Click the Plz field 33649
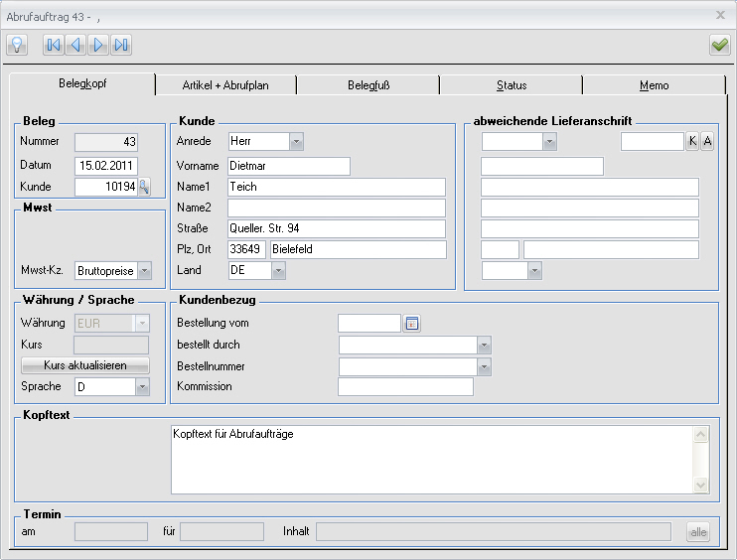737x560 pixels. [x=246, y=249]
